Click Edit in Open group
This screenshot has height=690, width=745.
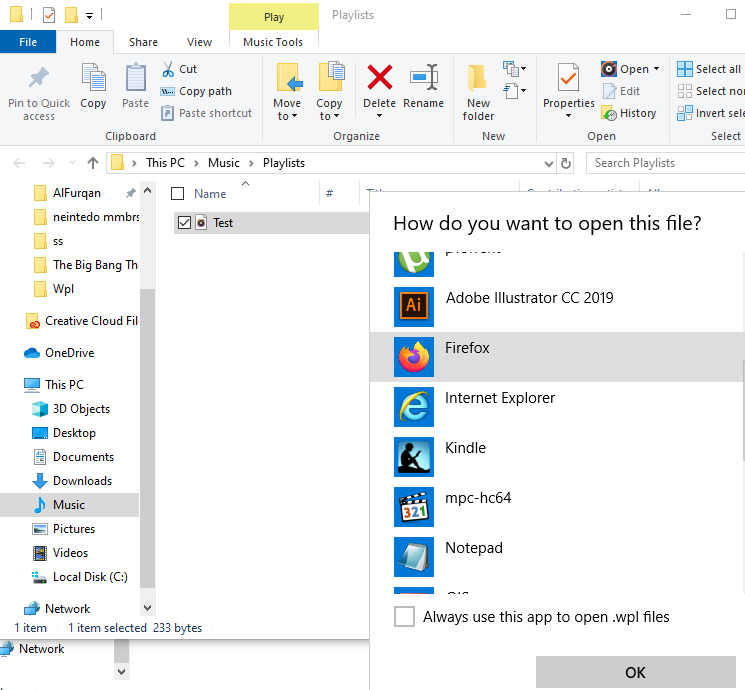(622, 91)
